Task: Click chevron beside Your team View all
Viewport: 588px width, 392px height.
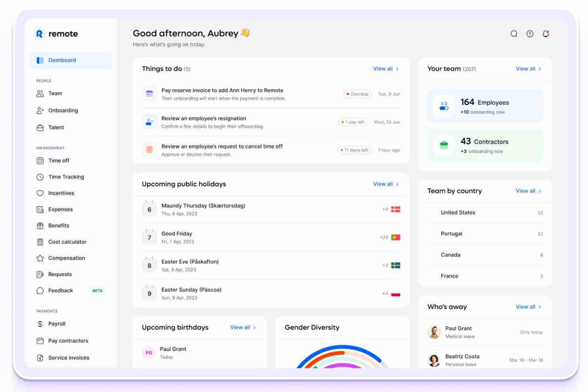Action: click(540, 69)
